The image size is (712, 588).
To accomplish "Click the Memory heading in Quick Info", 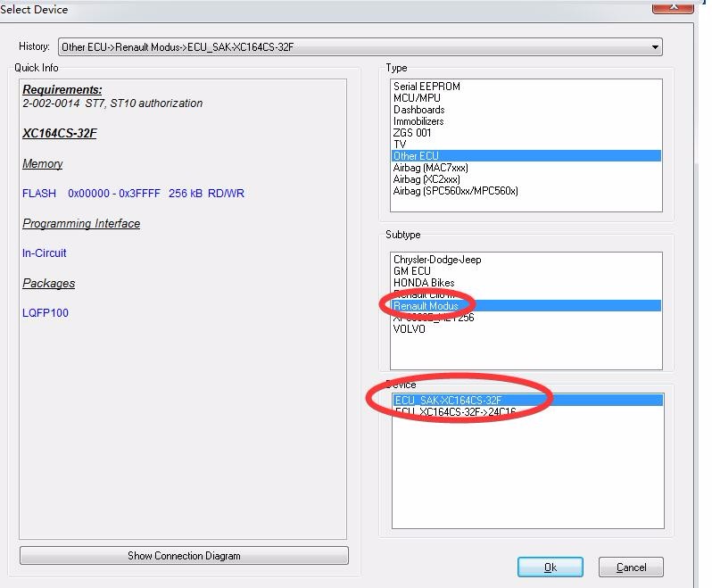I will point(42,163).
